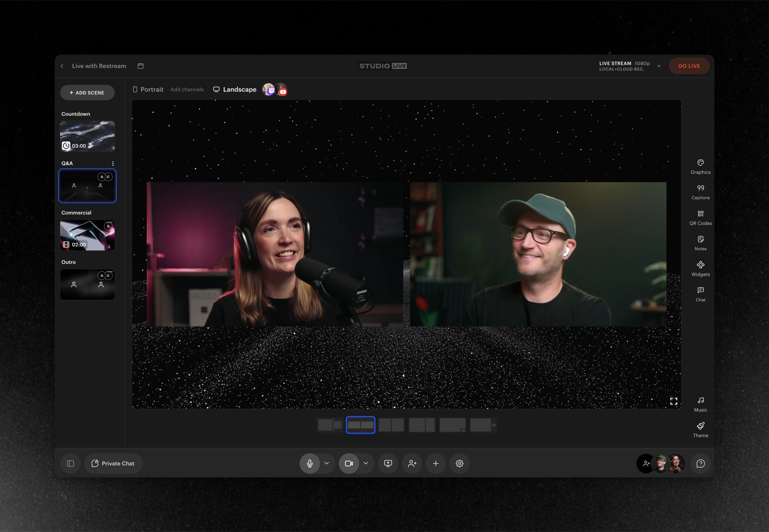769x532 pixels.
Task: Open Private Chat
Action: tap(113, 464)
